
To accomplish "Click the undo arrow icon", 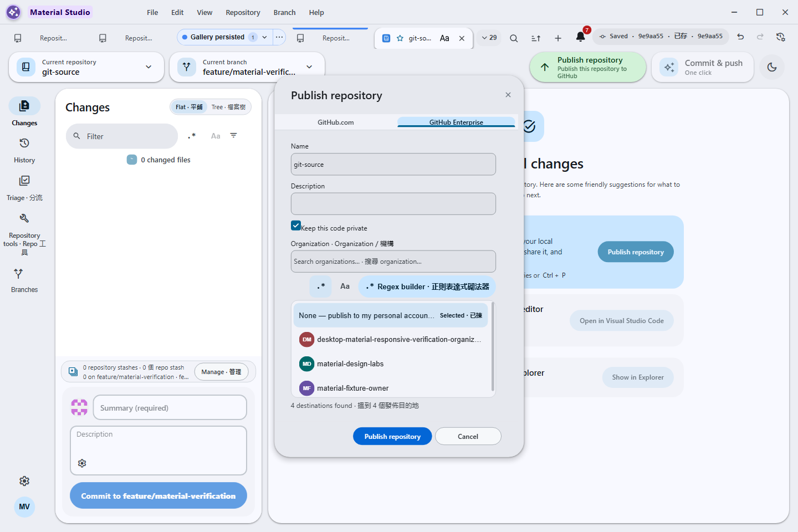I will click(x=740, y=37).
